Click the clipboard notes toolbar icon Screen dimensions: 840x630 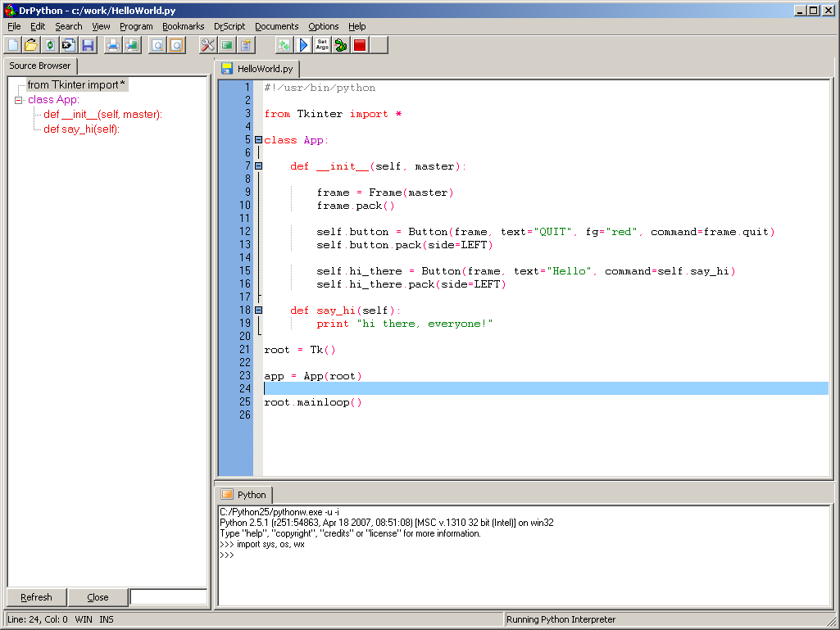pos(246,45)
